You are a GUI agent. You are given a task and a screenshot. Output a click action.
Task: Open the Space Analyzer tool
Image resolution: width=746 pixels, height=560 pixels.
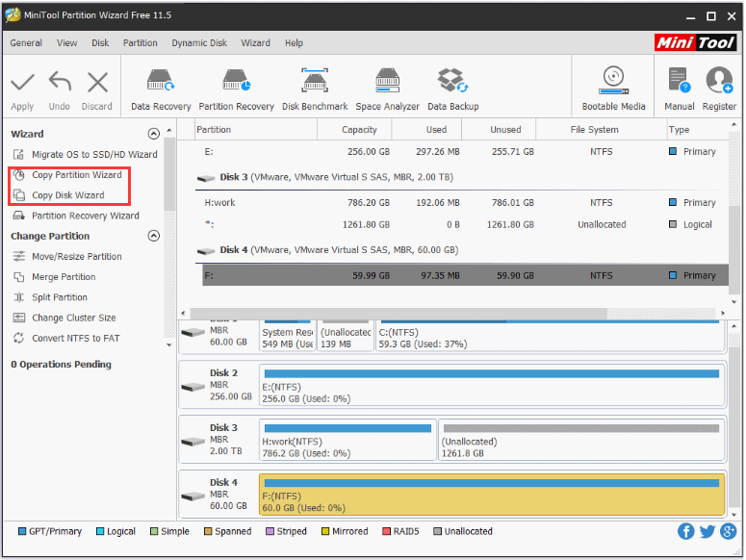pyautogui.click(x=387, y=89)
